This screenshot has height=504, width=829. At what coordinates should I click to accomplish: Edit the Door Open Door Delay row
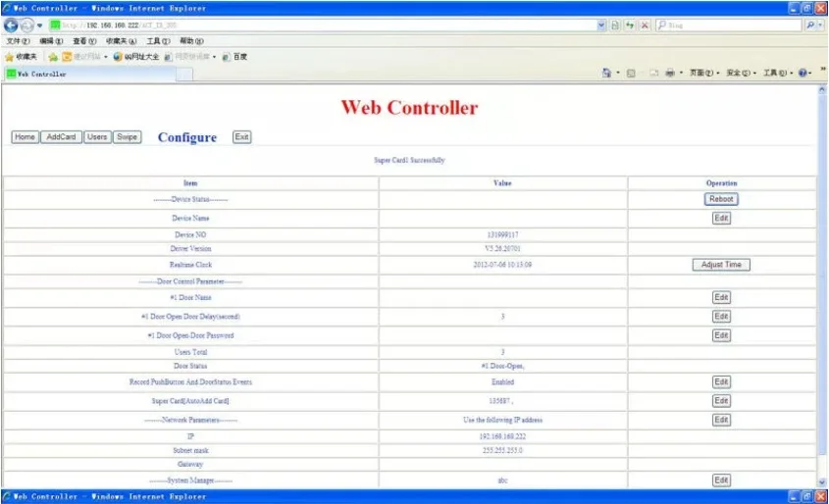[721, 317]
